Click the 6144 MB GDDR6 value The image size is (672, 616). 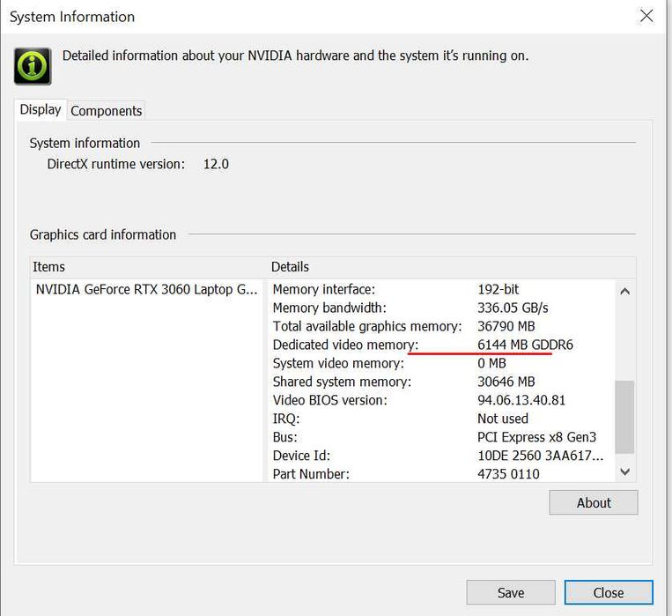coord(525,345)
